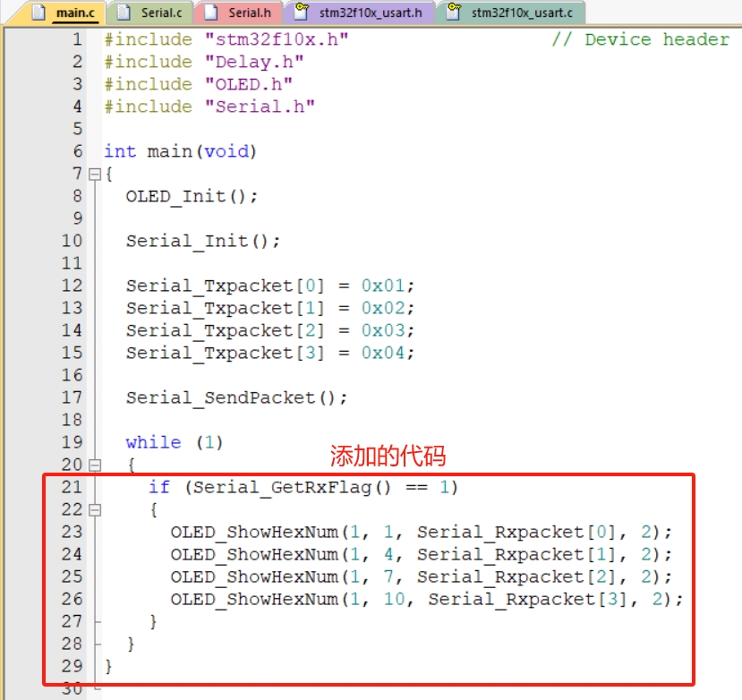Click line number 21 in the gutter
The image size is (742, 700).
pos(72,488)
